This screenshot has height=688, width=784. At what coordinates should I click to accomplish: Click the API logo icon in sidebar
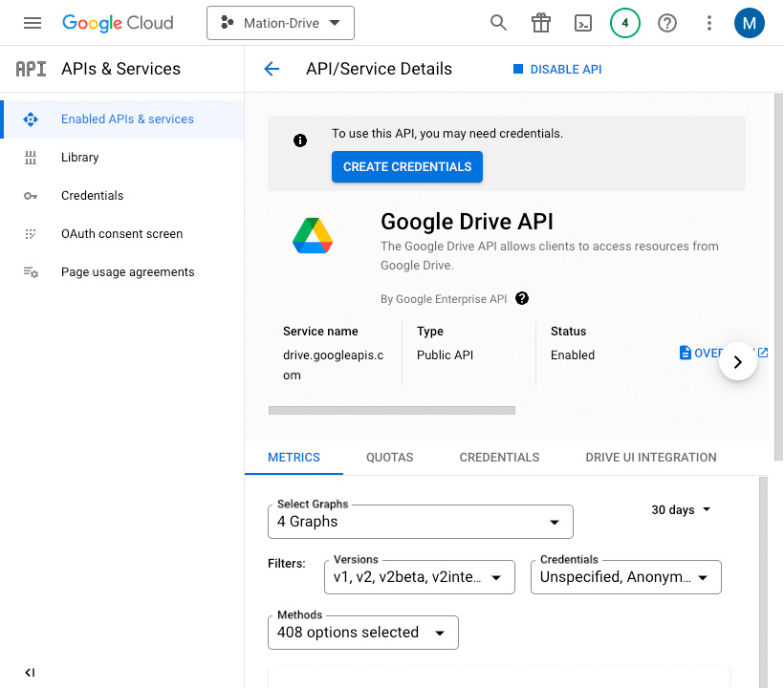[x=31, y=69]
